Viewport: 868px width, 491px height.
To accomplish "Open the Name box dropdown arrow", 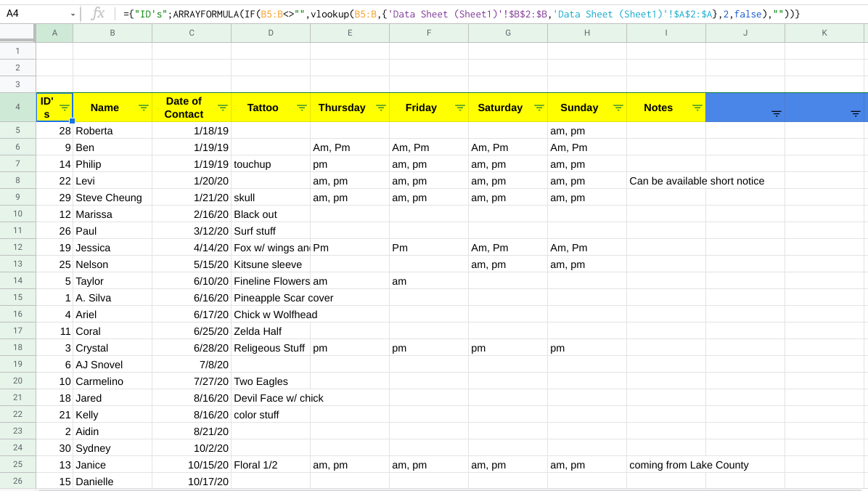I will pos(73,15).
